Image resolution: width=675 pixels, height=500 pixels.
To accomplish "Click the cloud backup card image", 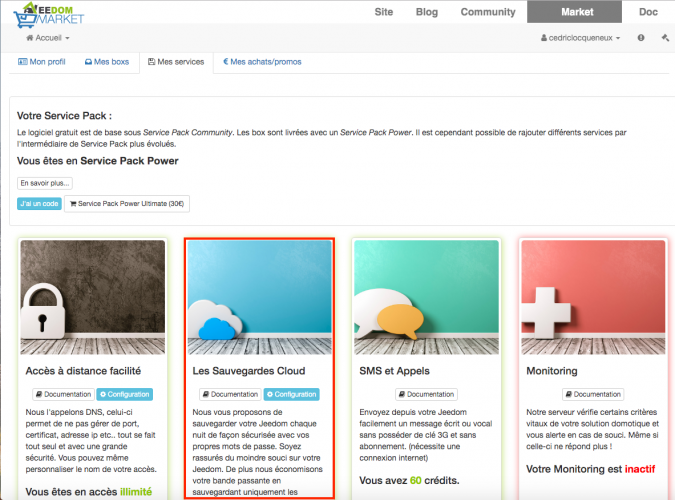I will [260, 297].
